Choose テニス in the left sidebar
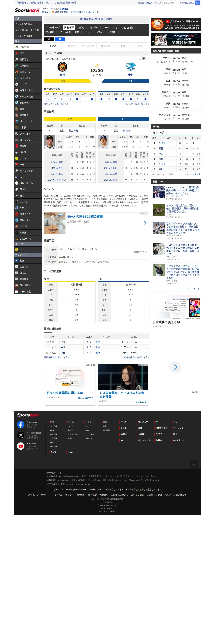This screenshot has height=644, width=215. [28, 158]
